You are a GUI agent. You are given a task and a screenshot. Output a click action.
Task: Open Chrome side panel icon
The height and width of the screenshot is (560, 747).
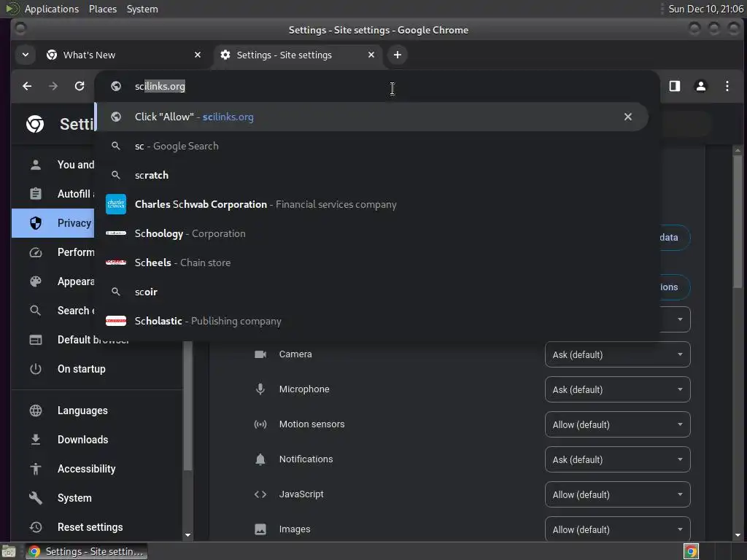tap(675, 86)
